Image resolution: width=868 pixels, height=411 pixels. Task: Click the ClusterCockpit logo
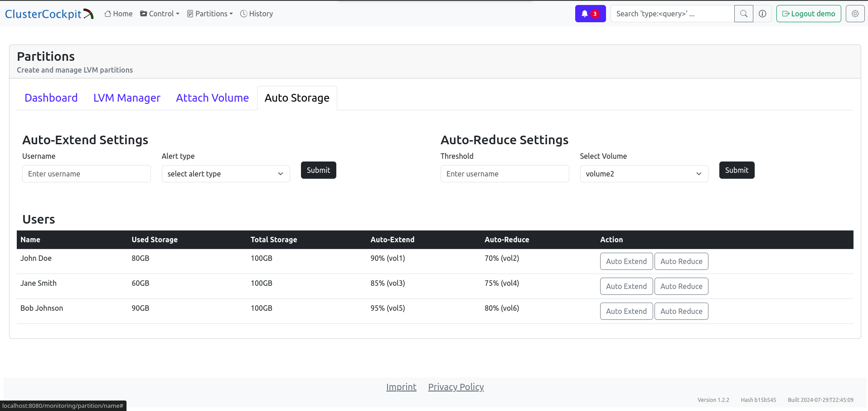coord(49,14)
